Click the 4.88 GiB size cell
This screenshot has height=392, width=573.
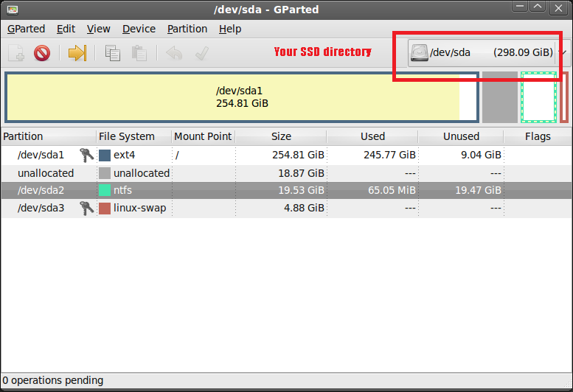click(304, 208)
